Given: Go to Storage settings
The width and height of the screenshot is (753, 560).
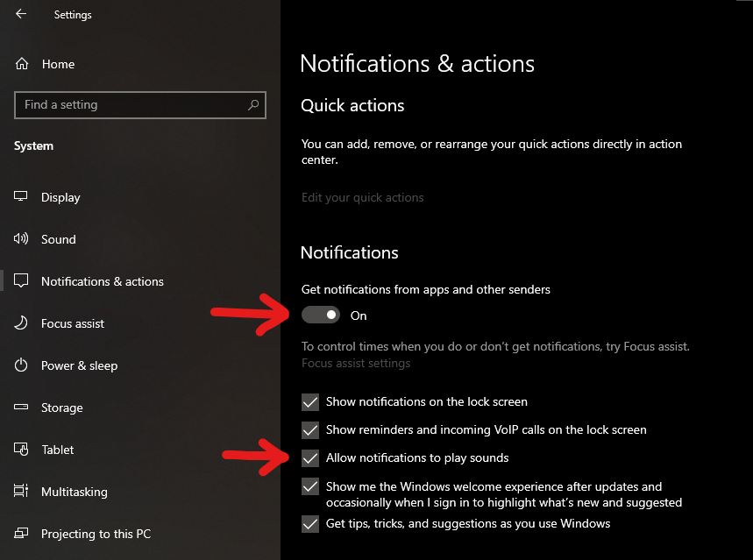Looking at the screenshot, I should tap(62, 408).
